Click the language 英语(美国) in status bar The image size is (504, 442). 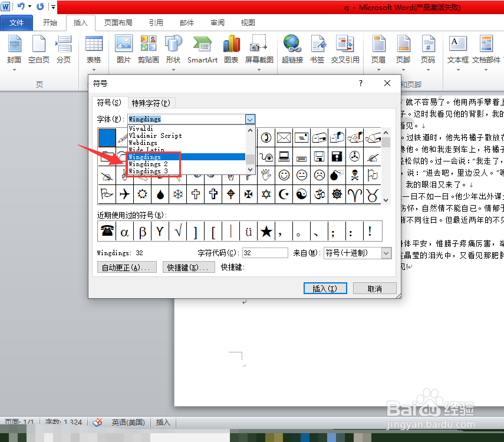pyautogui.click(x=129, y=422)
